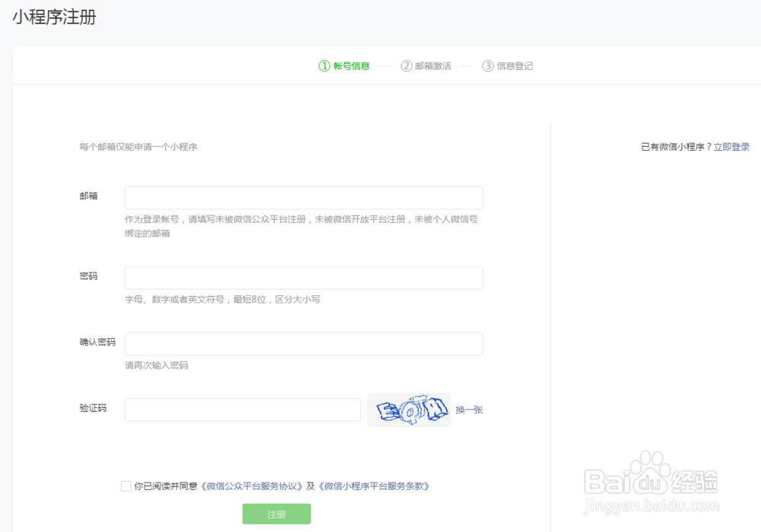Image resolution: width=761 pixels, height=532 pixels.
Task: Click the 邮箱 email input field
Action: [304, 198]
